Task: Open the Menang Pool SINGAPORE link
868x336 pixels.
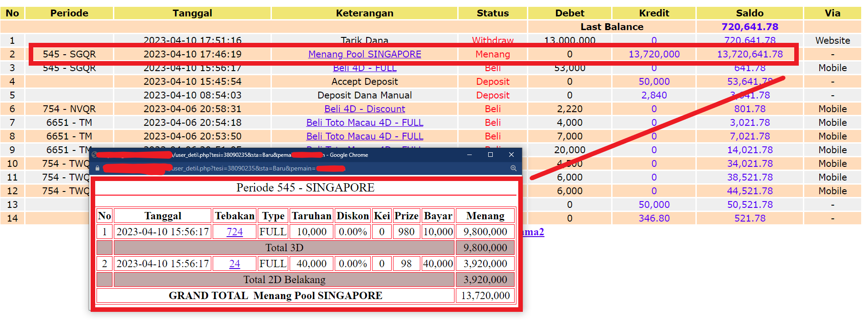Action: coord(365,54)
